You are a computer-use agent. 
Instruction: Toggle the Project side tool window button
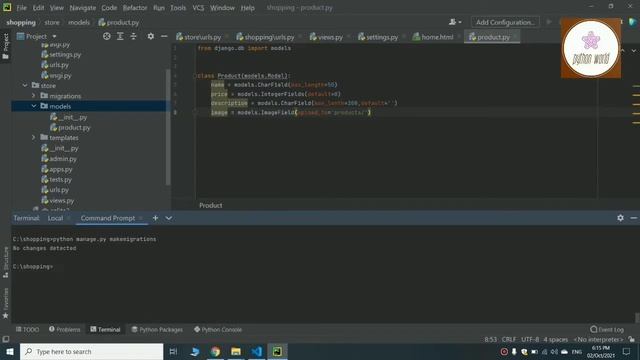pyautogui.click(x=5, y=46)
